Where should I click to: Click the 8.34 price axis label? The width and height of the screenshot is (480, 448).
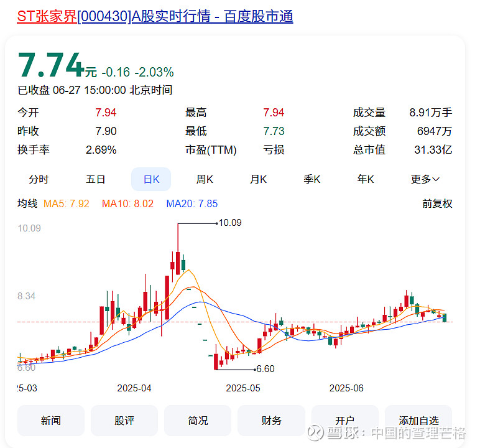point(26,296)
